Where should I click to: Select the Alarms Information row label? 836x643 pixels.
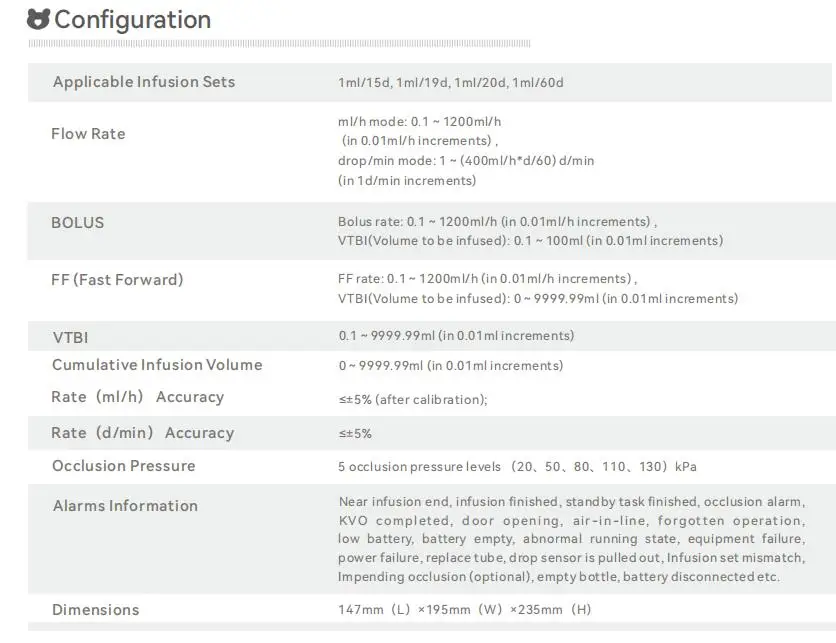pos(125,506)
